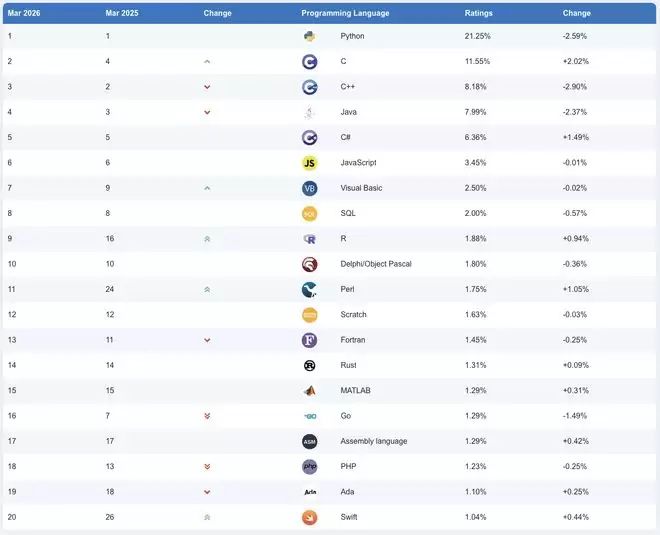Click the double up arrow beside R
The image size is (660, 535).
click(207, 239)
